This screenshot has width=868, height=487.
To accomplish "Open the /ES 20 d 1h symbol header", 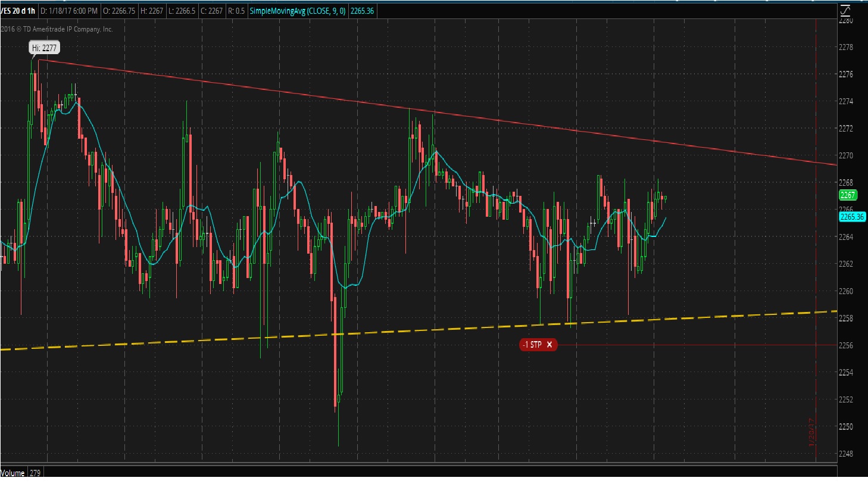I will pyautogui.click(x=18, y=11).
